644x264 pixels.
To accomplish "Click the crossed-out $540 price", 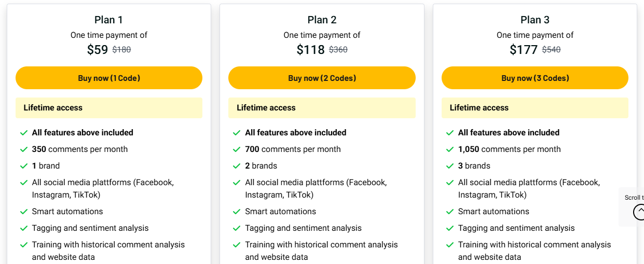I will coord(551,50).
